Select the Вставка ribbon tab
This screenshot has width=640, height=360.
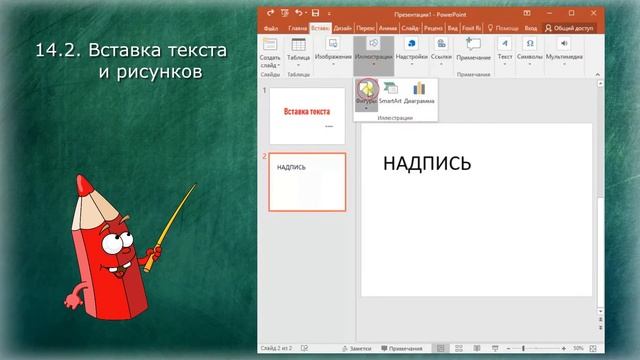click(x=320, y=28)
